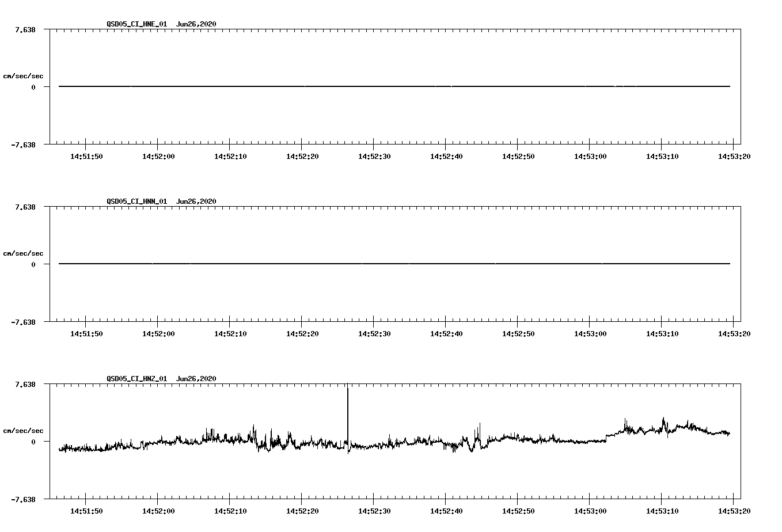The height and width of the screenshot is (532, 782).
Task: Select the 14:53:20 time label under the HNE plot
Action: coord(734,156)
